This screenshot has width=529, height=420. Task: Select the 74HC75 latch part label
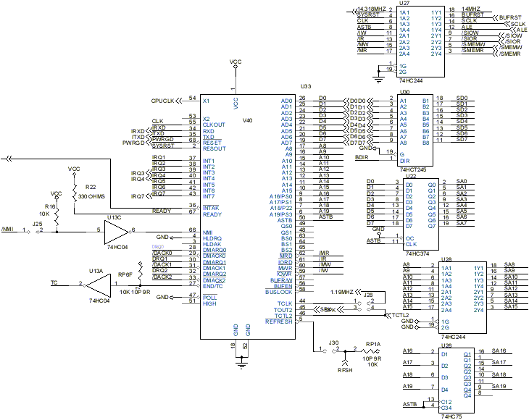451,416
